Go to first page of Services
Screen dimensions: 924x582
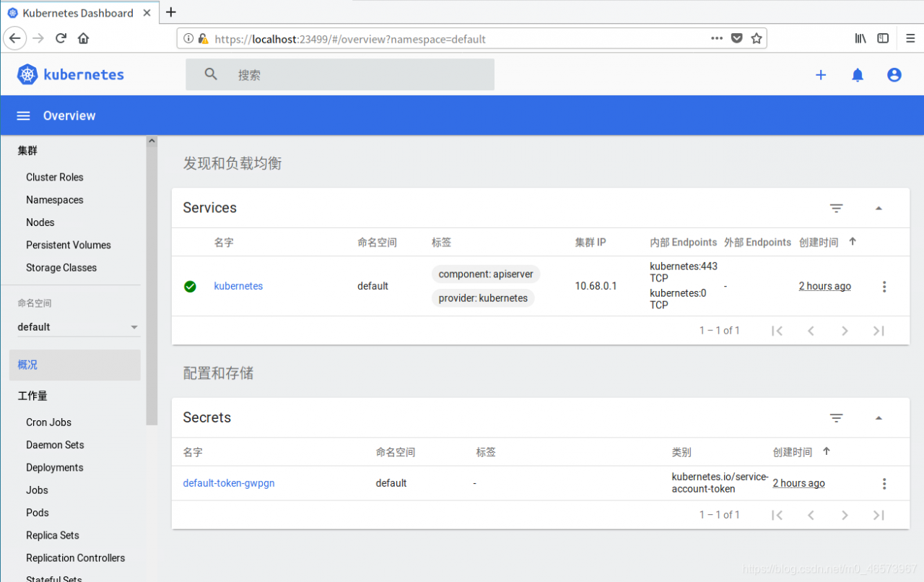coord(777,331)
